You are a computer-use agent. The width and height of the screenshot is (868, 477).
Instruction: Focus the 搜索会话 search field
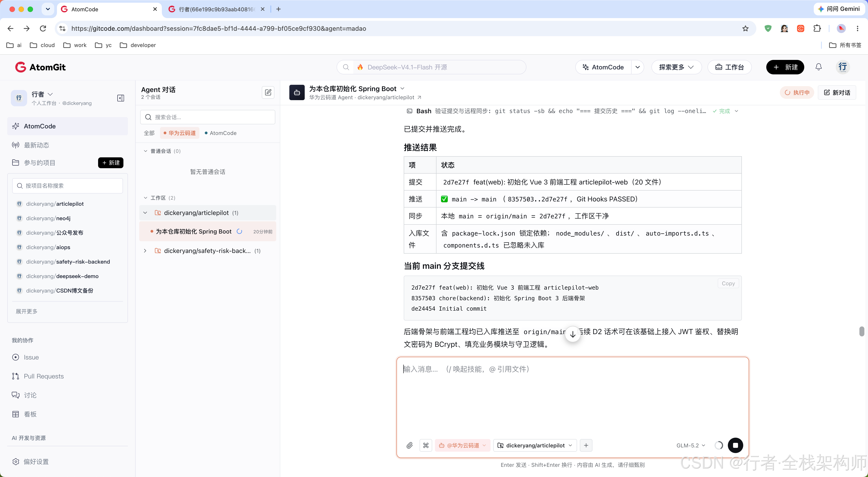pyautogui.click(x=208, y=117)
